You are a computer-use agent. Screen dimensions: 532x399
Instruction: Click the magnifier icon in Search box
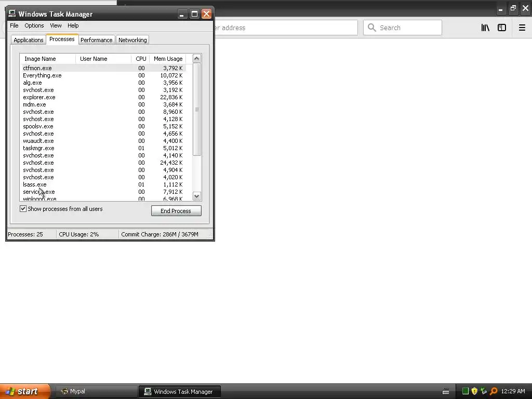tap(372, 28)
